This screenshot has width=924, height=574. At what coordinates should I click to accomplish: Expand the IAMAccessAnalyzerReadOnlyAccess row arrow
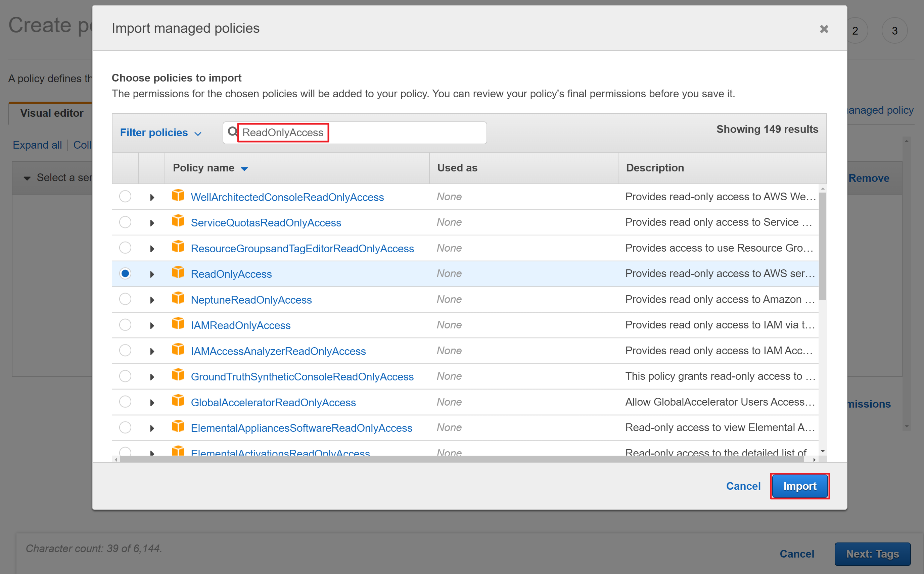[152, 351]
